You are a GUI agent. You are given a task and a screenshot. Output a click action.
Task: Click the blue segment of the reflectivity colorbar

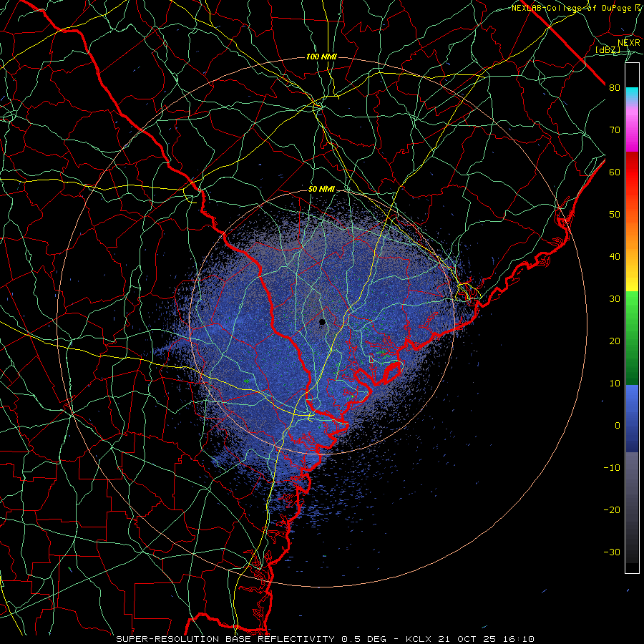pyautogui.click(x=632, y=419)
